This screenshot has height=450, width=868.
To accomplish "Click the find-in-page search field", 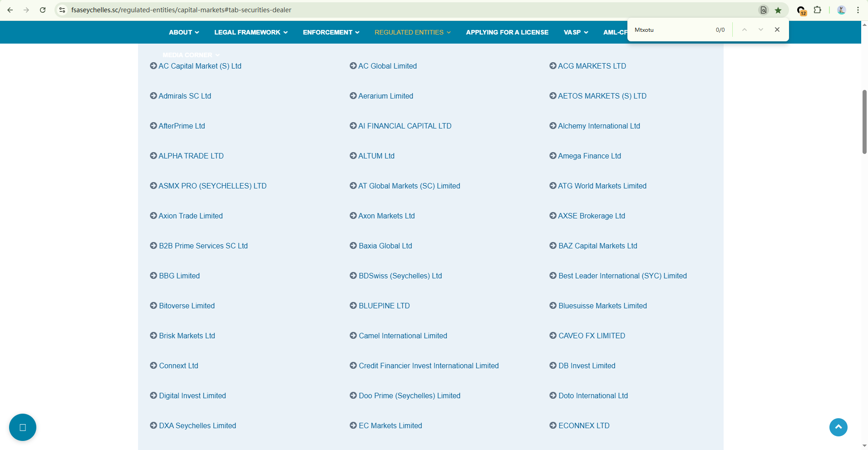I will pos(672,30).
